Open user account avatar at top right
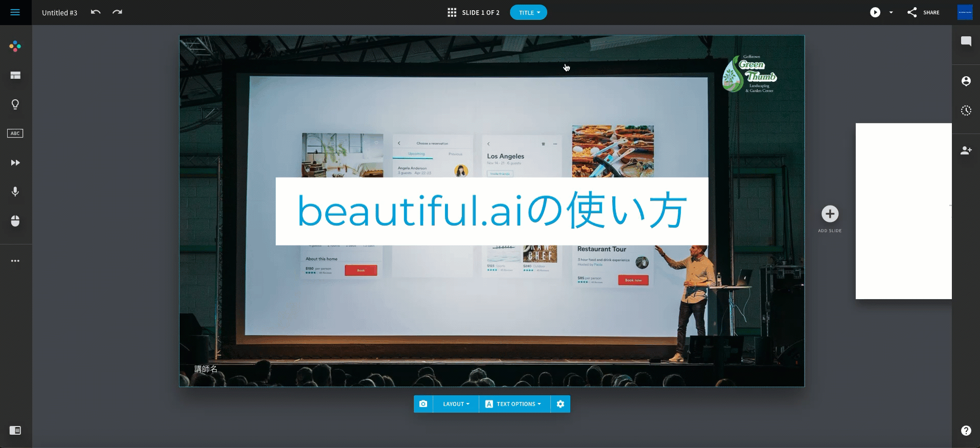980x448 pixels. (965, 12)
